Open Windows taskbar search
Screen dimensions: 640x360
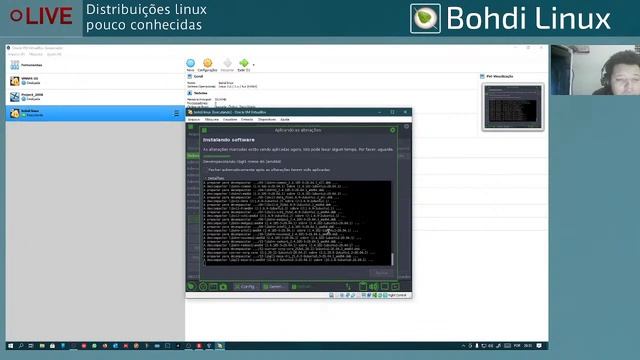point(21,346)
